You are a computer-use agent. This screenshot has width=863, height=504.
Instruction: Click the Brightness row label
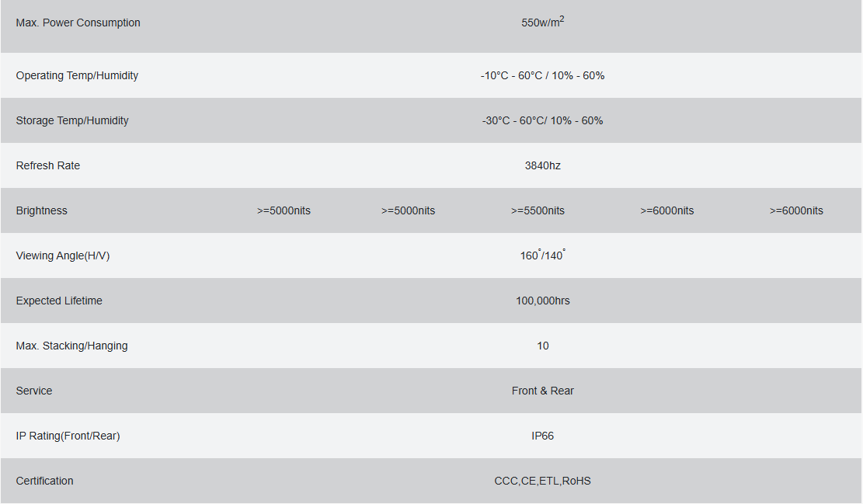pos(42,210)
